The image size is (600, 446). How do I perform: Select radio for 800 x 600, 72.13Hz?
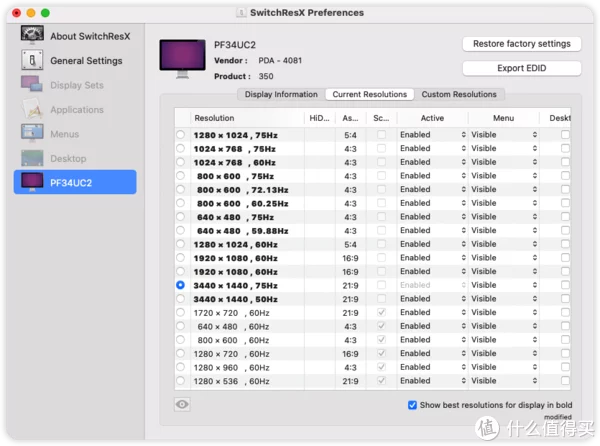click(180, 189)
